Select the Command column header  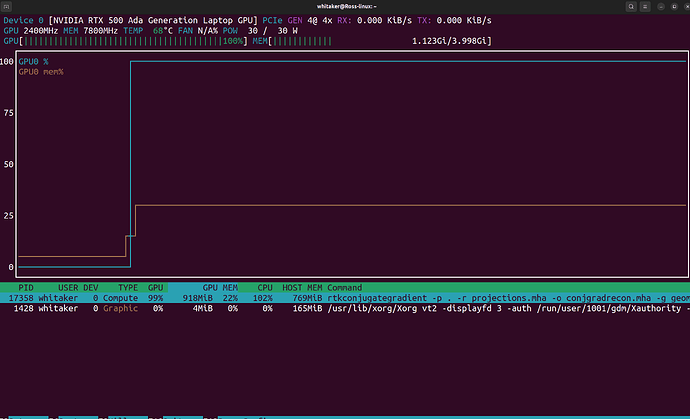tap(345, 288)
